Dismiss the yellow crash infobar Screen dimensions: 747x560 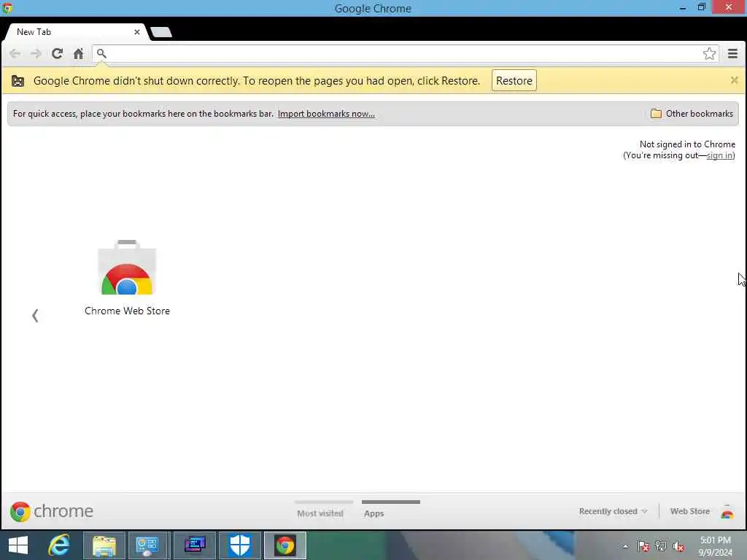coord(734,80)
